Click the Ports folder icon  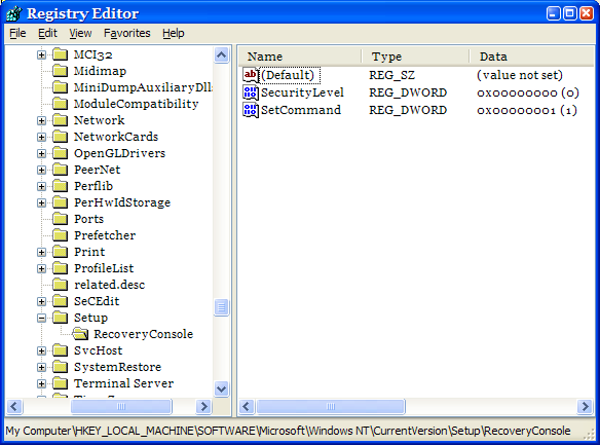coord(60,219)
